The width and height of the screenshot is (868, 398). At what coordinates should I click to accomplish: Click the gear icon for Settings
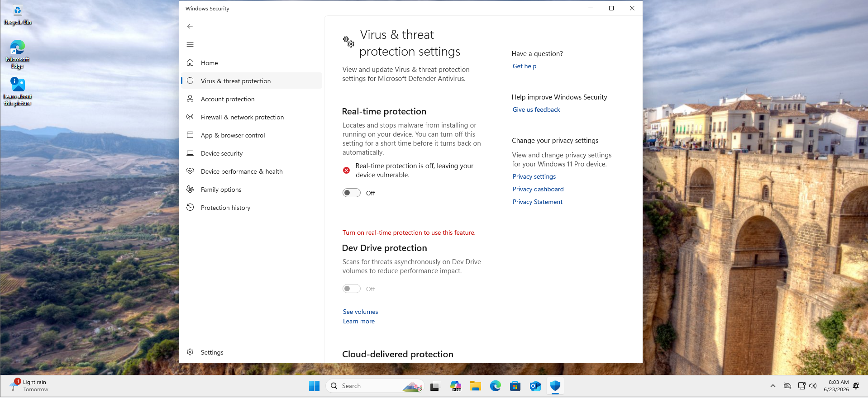[190, 352]
